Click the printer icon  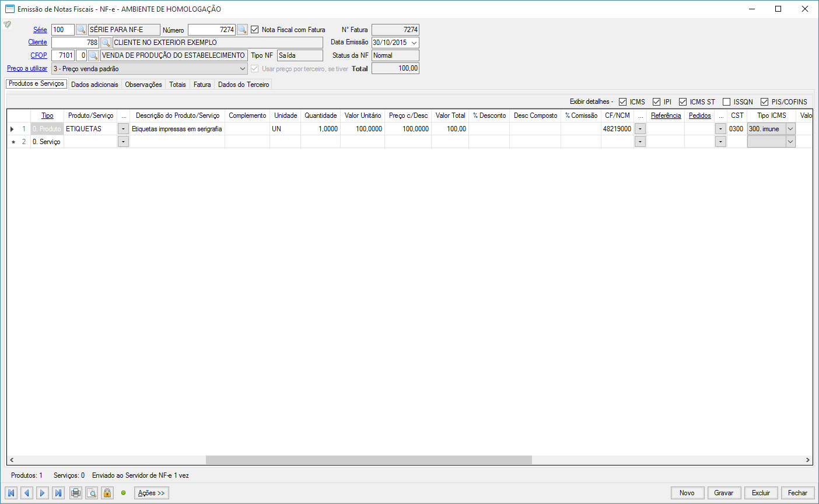click(76, 493)
